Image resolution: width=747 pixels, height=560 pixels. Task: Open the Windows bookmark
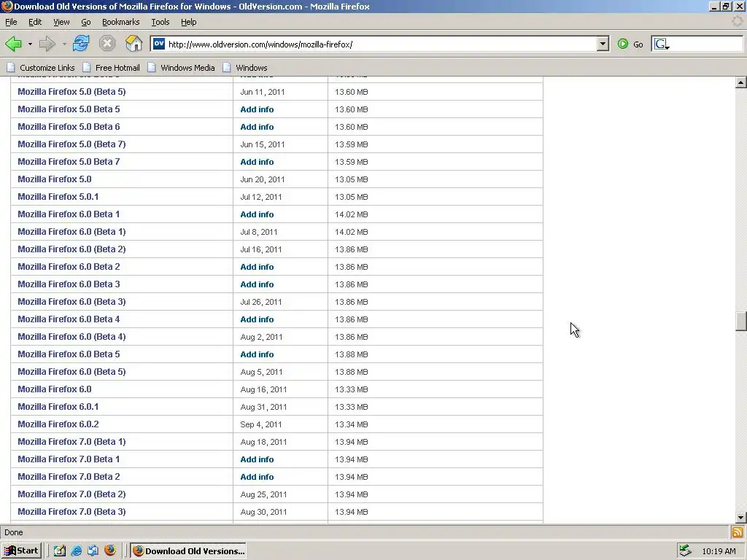pos(245,68)
